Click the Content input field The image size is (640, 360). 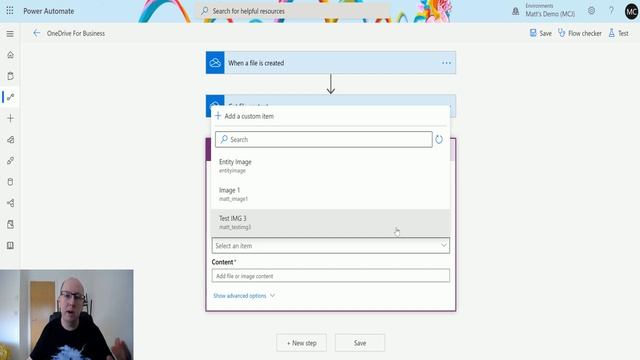point(331,276)
